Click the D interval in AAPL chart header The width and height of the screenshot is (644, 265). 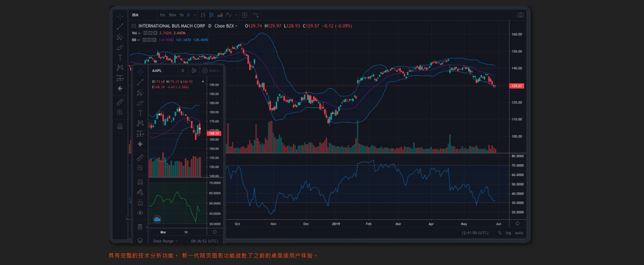pyautogui.click(x=183, y=71)
